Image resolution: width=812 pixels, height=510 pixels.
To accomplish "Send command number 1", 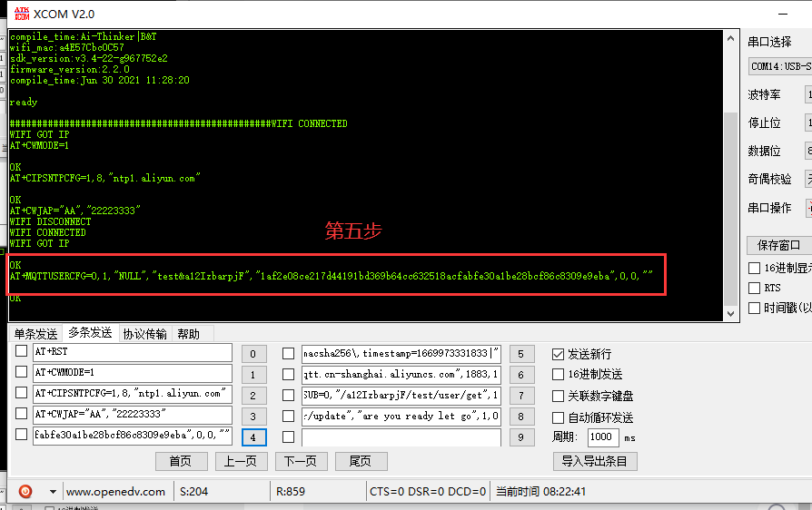I will pyautogui.click(x=253, y=375).
